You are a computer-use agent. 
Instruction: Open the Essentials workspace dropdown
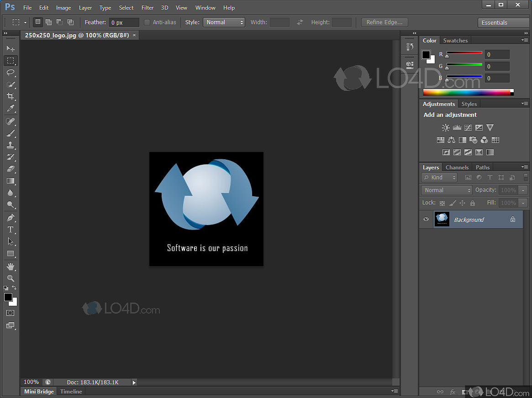point(503,23)
